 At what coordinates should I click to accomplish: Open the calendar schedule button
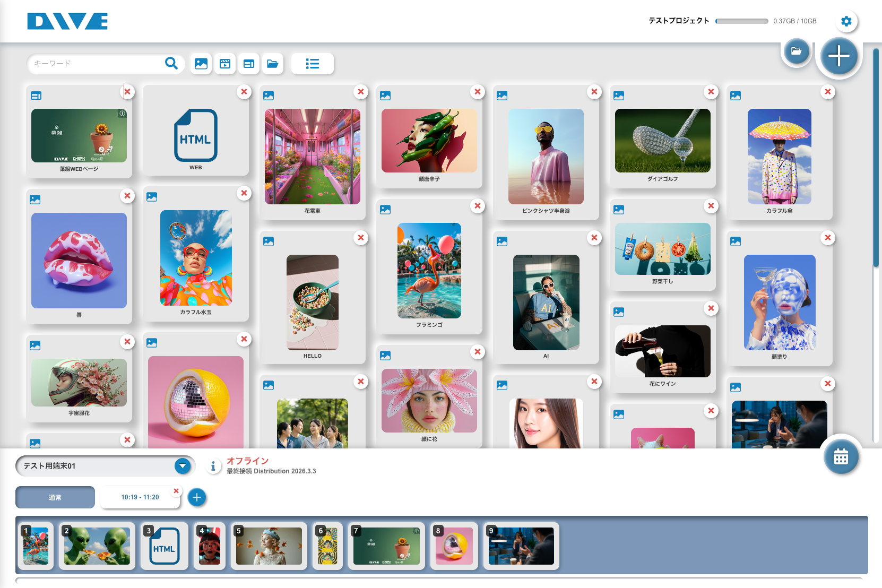tap(841, 456)
